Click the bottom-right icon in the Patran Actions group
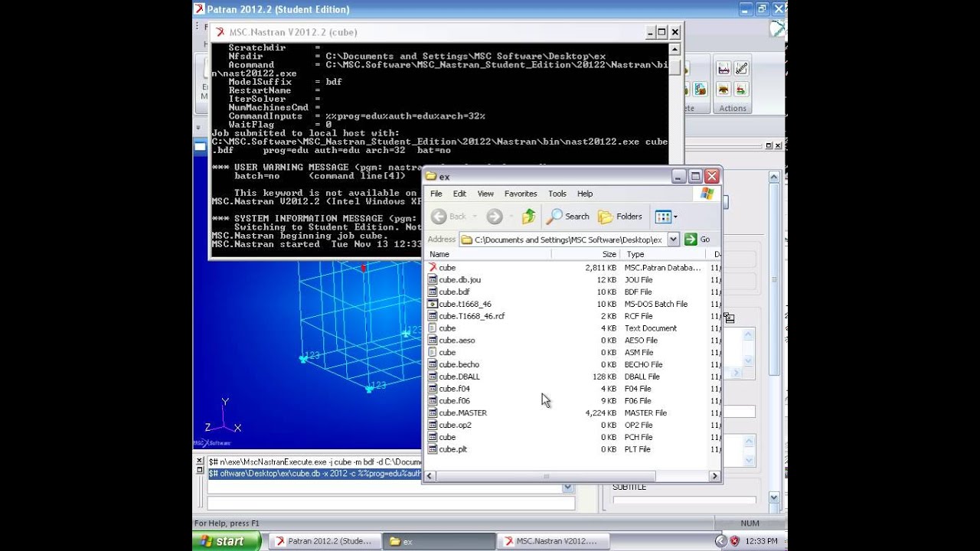Screen dimensions: 980x551 (x=741, y=89)
